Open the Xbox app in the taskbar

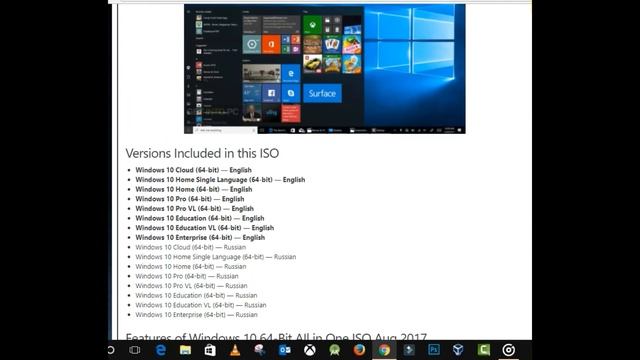[x=310, y=350]
